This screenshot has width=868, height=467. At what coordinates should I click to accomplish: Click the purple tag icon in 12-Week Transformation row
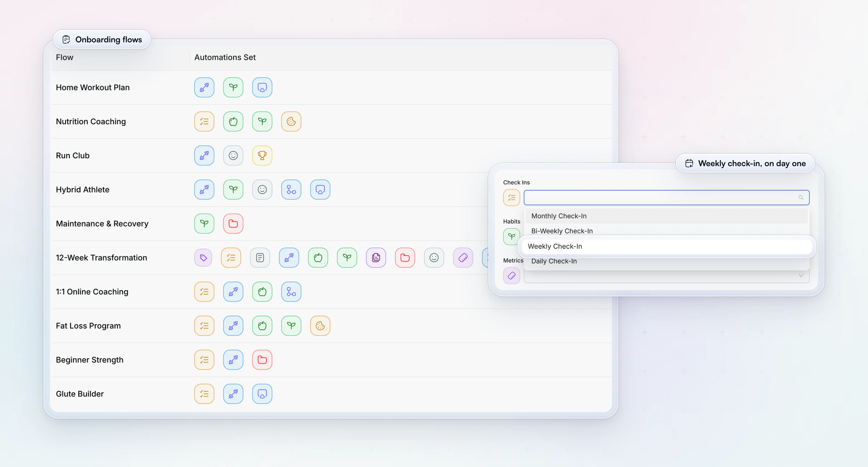(203, 257)
